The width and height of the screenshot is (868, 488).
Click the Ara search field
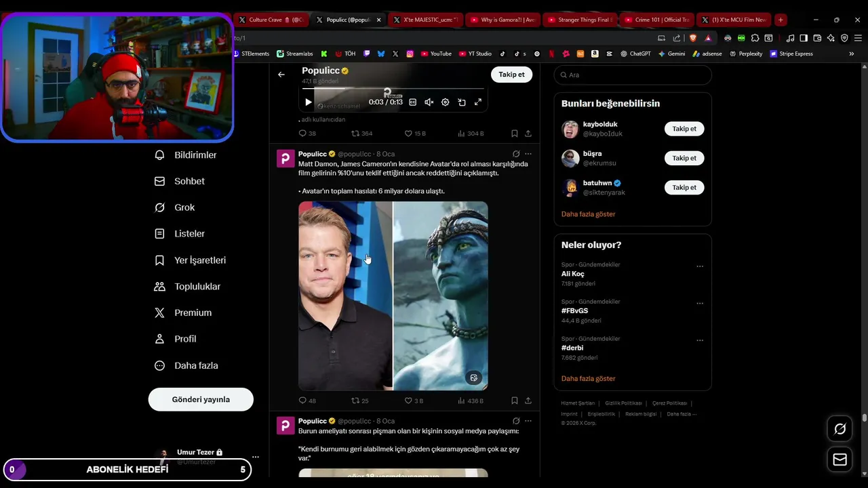click(x=633, y=75)
